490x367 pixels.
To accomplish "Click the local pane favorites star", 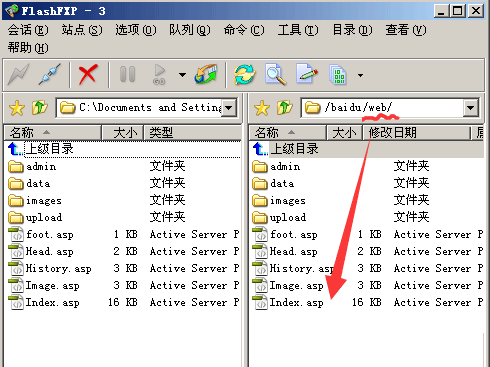I will pyautogui.click(x=17, y=108).
